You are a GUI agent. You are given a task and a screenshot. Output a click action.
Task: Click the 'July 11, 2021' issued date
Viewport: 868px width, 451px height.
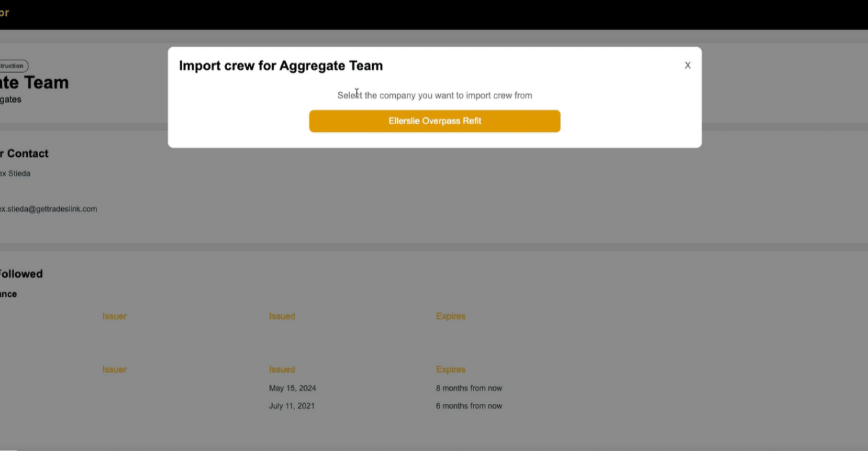coord(292,406)
